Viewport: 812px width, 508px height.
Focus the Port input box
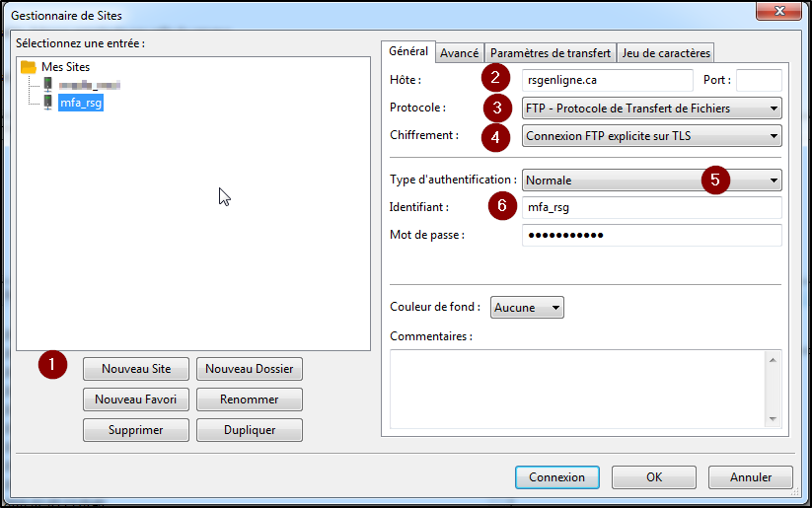(x=758, y=81)
